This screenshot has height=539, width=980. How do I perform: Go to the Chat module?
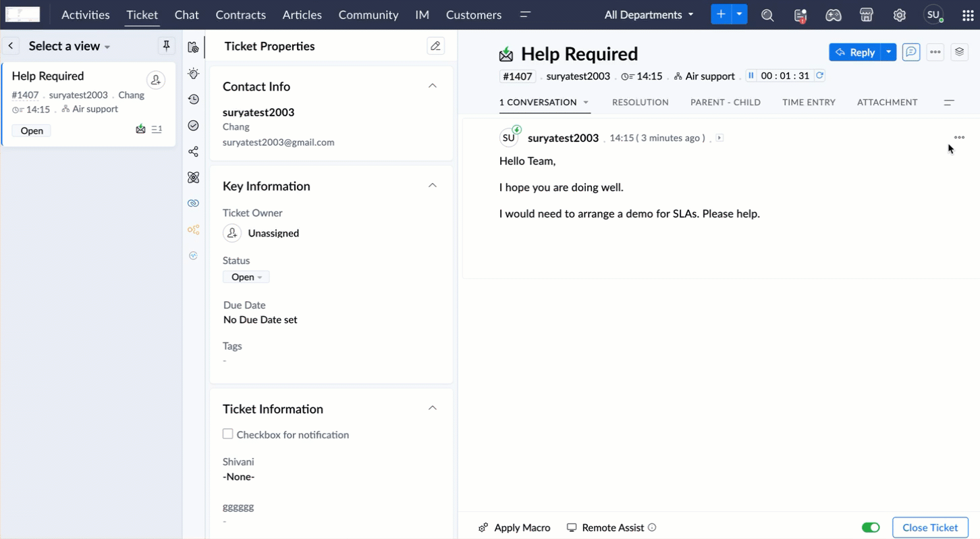pos(187,15)
